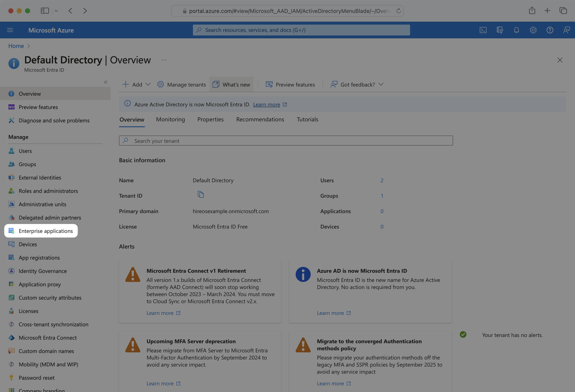575x392 pixels.
Task: Open the directory and subscription filter
Action: (500, 30)
